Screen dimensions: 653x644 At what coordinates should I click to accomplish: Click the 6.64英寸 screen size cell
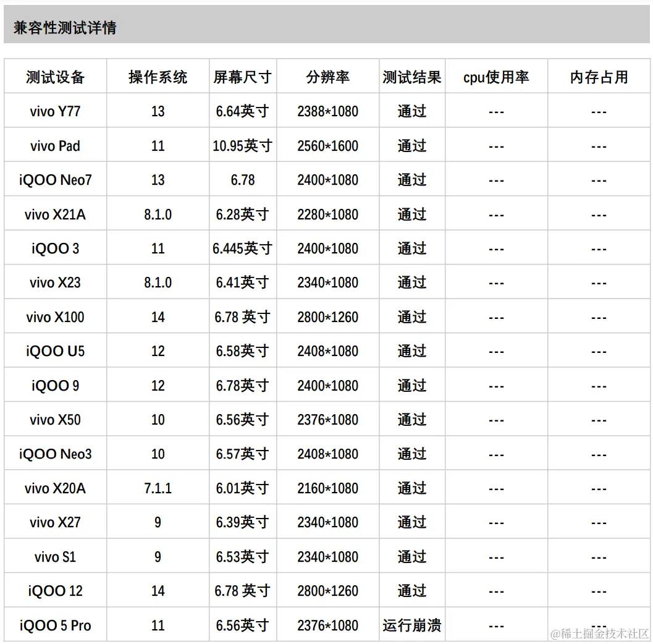point(243,111)
